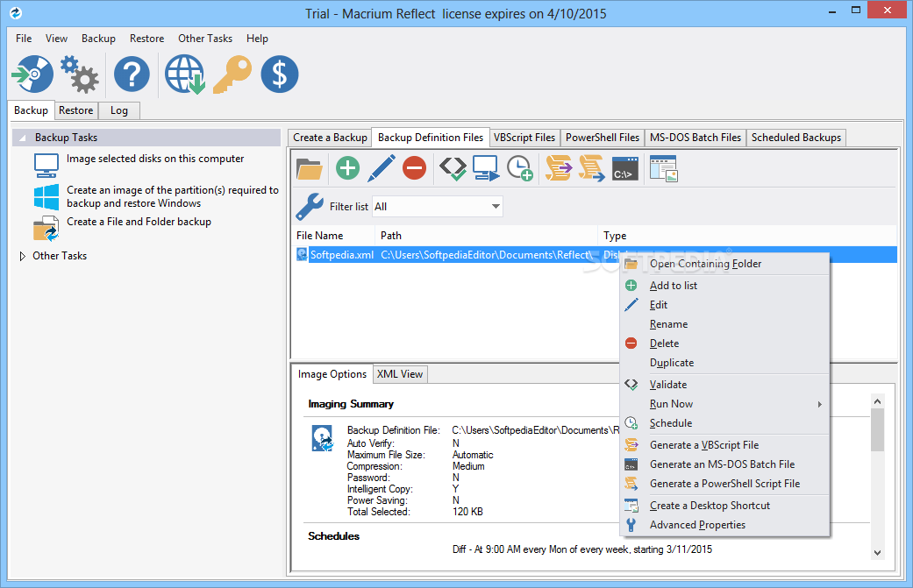Choose Validate in the context menu

pos(724,385)
